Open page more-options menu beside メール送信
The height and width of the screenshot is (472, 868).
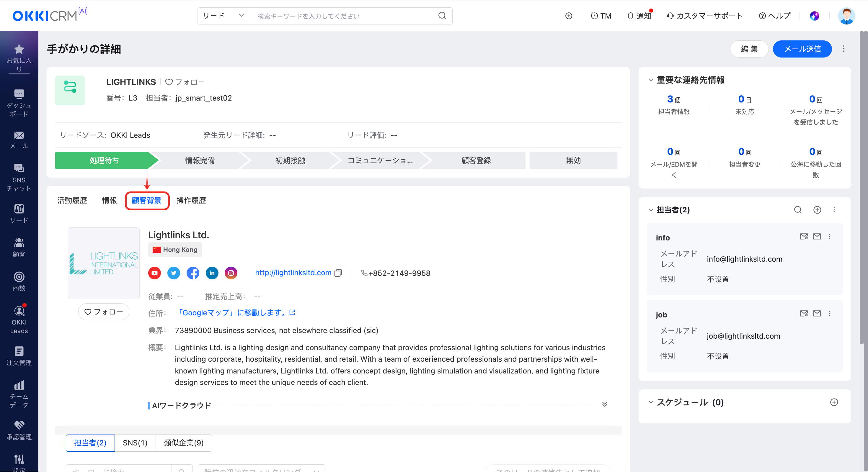844,49
